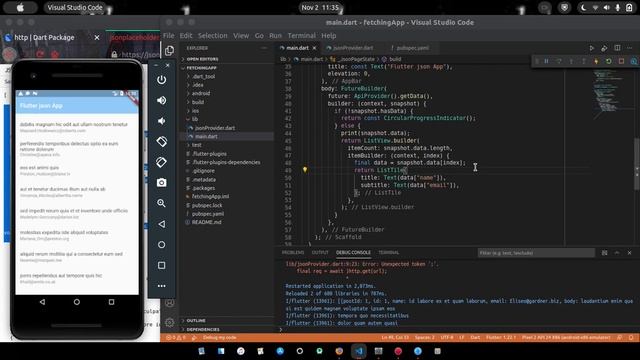
Task: Tap the phone screen recents button
Action: tap(111, 302)
